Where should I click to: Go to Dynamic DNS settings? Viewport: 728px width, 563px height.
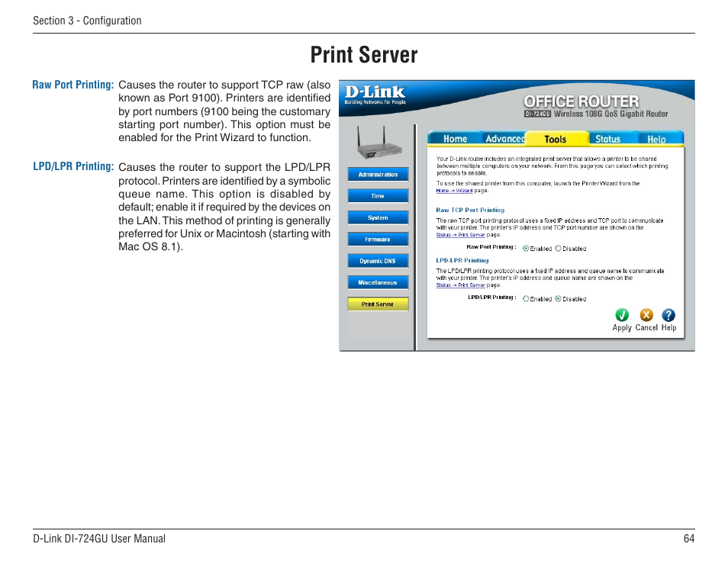point(378,261)
